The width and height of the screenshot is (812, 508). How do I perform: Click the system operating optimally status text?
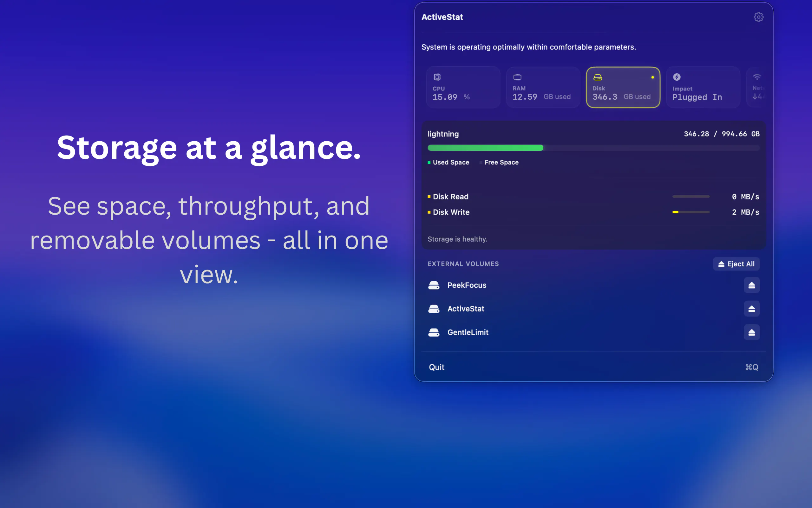[528, 47]
